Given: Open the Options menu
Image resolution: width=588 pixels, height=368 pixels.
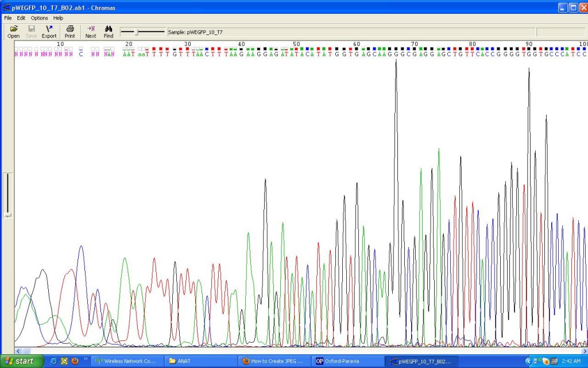Looking at the screenshot, I should click(40, 18).
